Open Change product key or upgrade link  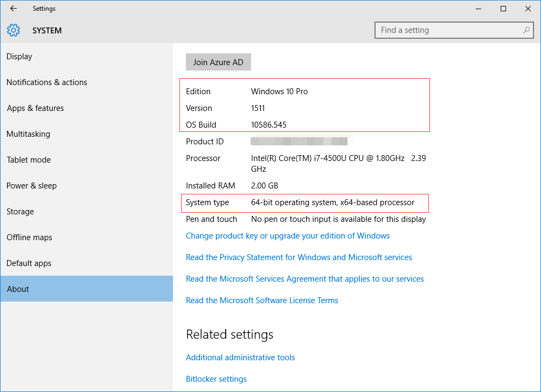[x=288, y=236]
